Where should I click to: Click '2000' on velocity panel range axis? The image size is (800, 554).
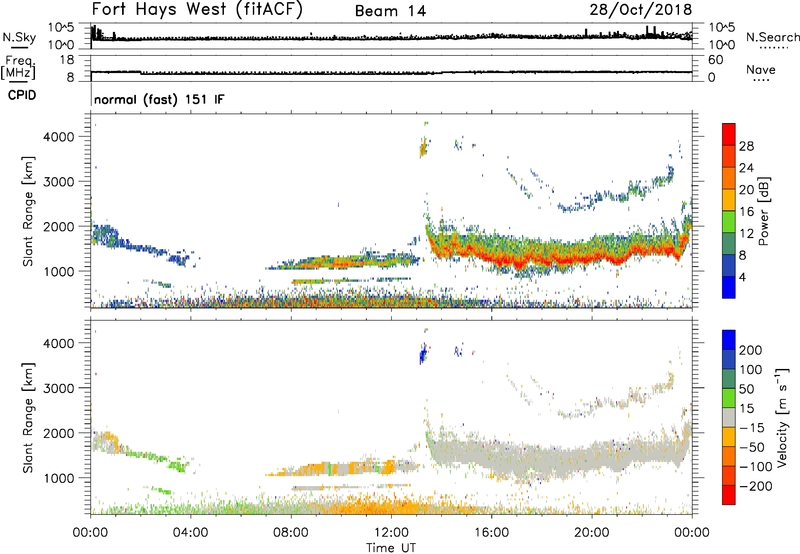(x=59, y=433)
